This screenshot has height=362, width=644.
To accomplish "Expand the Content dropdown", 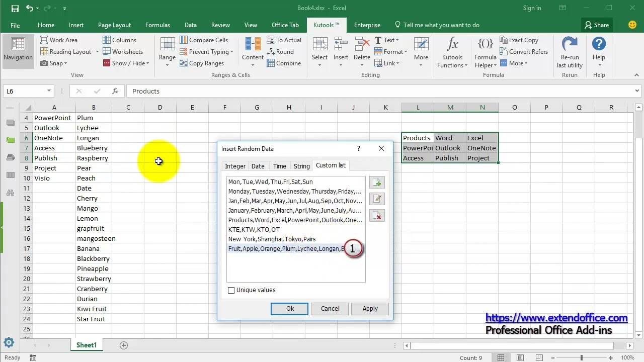I will (x=253, y=52).
